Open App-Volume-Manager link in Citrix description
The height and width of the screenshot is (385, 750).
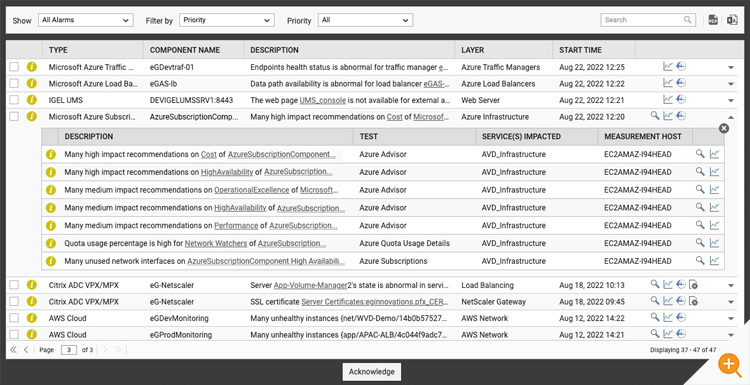(310, 285)
